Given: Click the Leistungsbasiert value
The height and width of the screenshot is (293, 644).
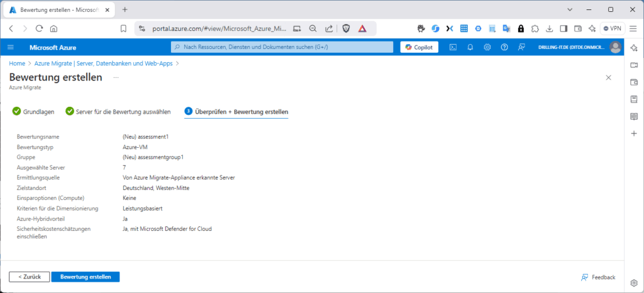Looking at the screenshot, I should 143,209.
